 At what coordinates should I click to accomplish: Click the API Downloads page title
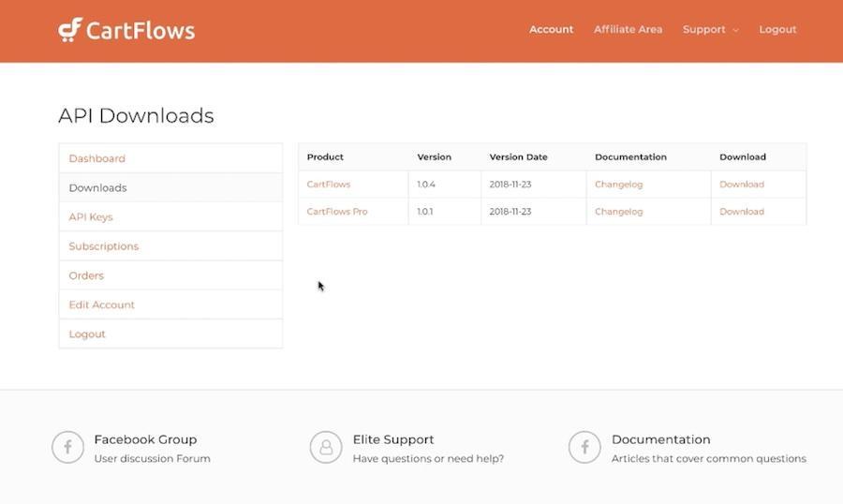[136, 115]
